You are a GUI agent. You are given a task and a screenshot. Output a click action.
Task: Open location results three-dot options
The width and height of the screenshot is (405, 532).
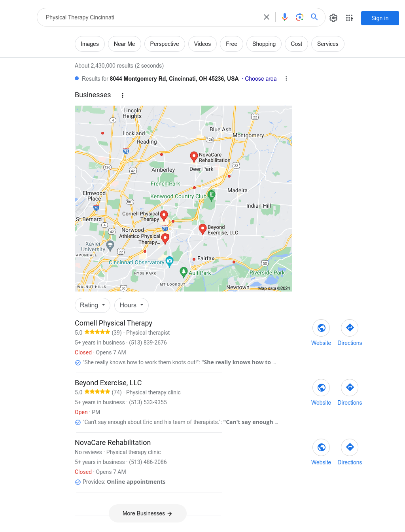[286, 78]
